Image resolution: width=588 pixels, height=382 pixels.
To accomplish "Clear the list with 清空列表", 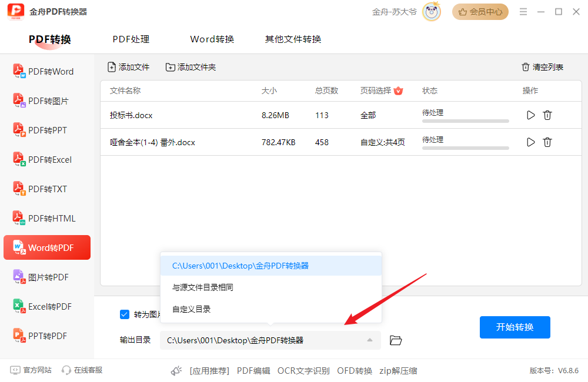I will 542,67.
